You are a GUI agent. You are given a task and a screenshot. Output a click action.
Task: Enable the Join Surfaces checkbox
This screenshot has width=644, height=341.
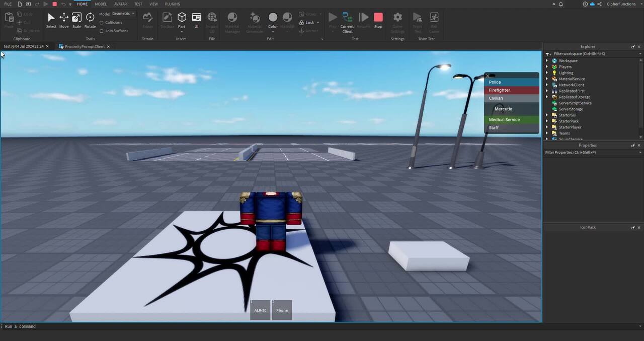pos(102,31)
